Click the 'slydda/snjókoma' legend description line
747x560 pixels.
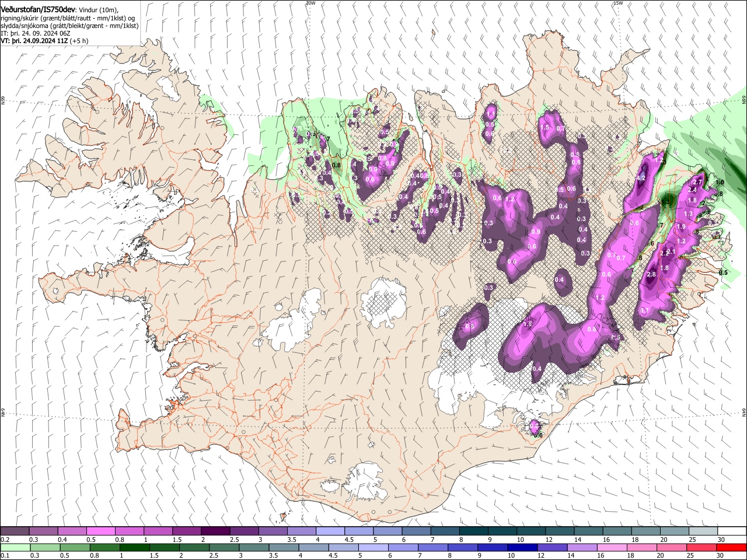69,26
